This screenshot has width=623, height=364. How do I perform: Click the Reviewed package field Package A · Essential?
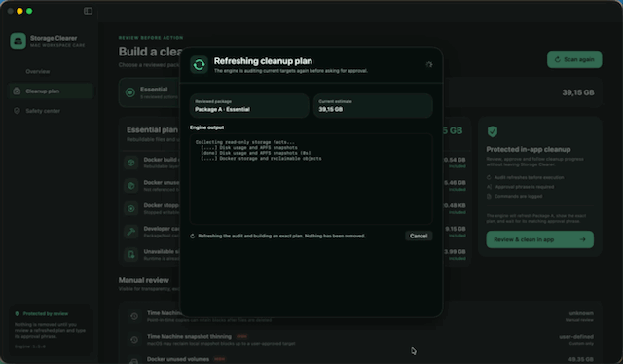(x=249, y=106)
